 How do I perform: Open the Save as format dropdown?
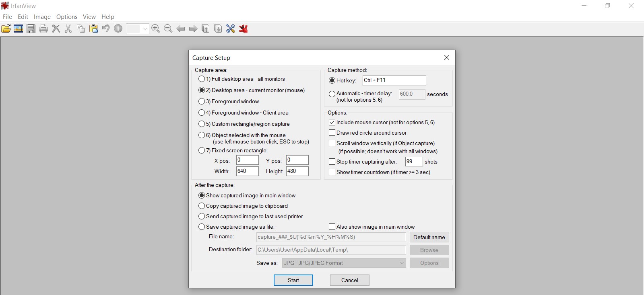[x=344, y=263]
